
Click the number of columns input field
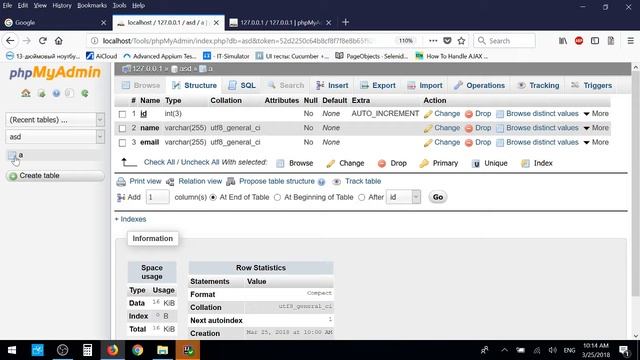tap(157, 197)
